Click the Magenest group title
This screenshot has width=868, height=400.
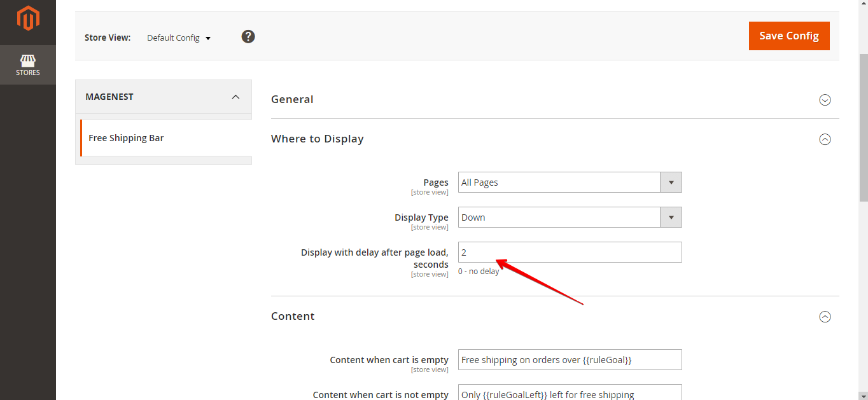coord(109,97)
